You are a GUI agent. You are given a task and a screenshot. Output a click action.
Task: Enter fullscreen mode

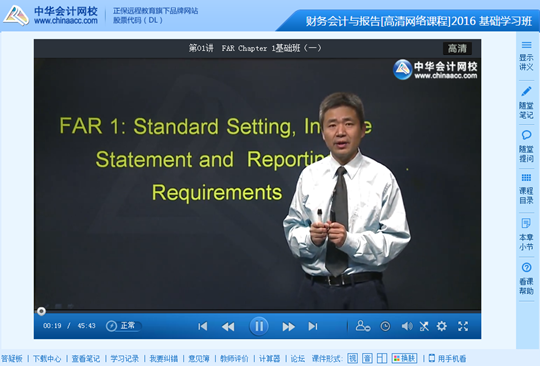(x=463, y=326)
